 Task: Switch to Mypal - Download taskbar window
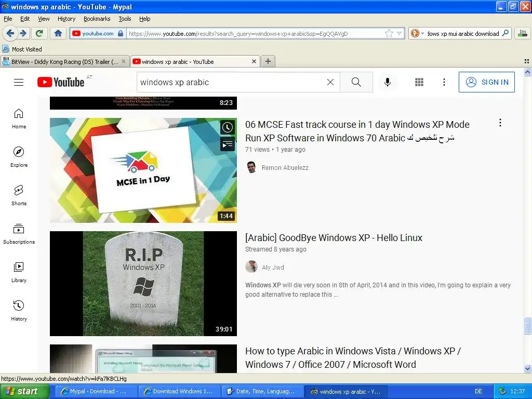pos(96,391)
